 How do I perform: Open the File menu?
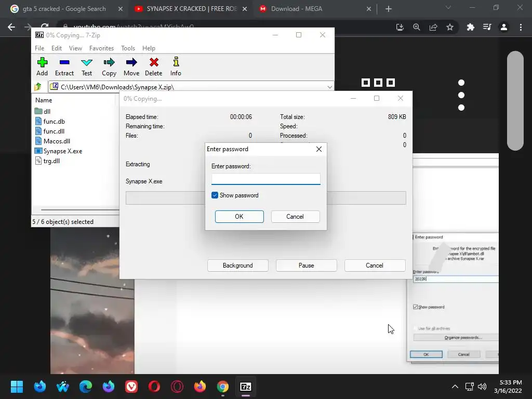[39, 48]
